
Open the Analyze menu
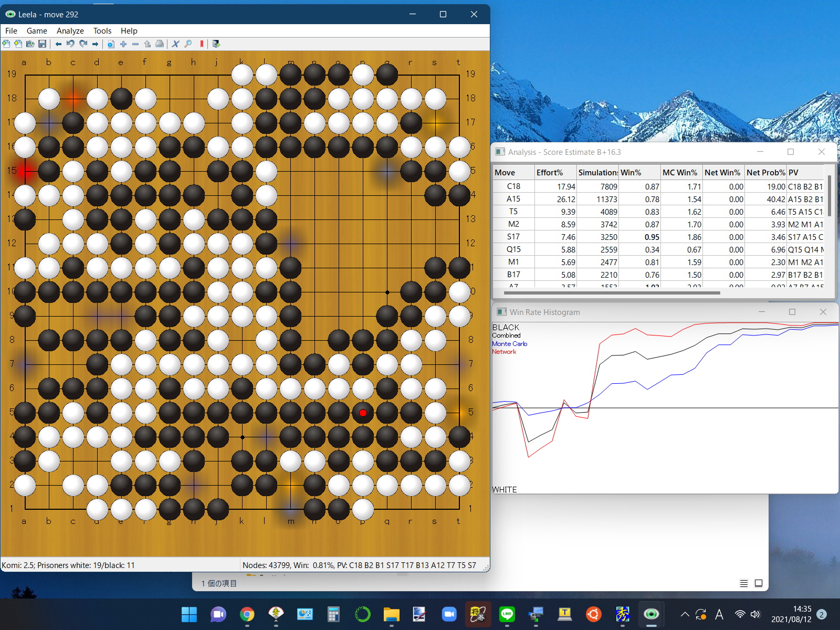click(70, 31)
